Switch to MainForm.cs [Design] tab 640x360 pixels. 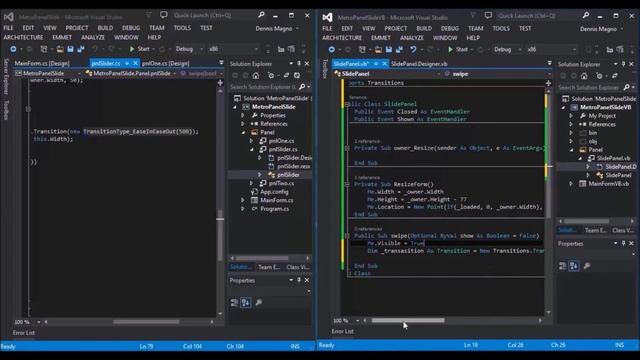(42, 63)
